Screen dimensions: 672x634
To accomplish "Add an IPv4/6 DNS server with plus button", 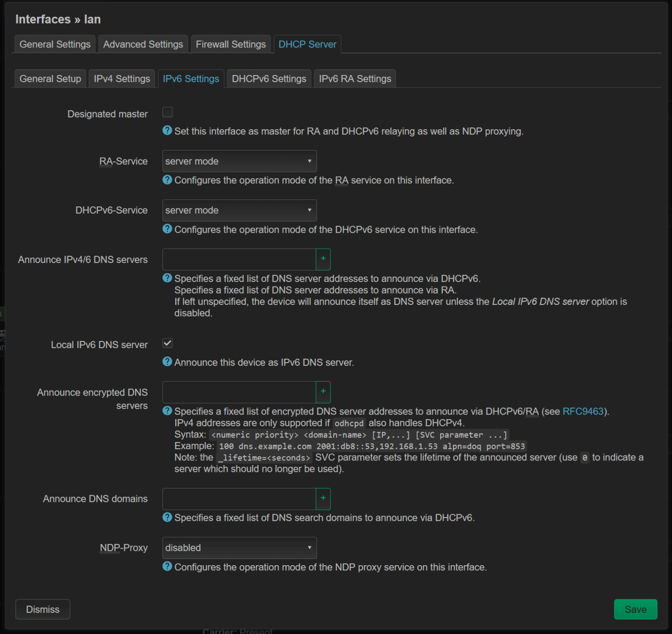I will (323, 259).
